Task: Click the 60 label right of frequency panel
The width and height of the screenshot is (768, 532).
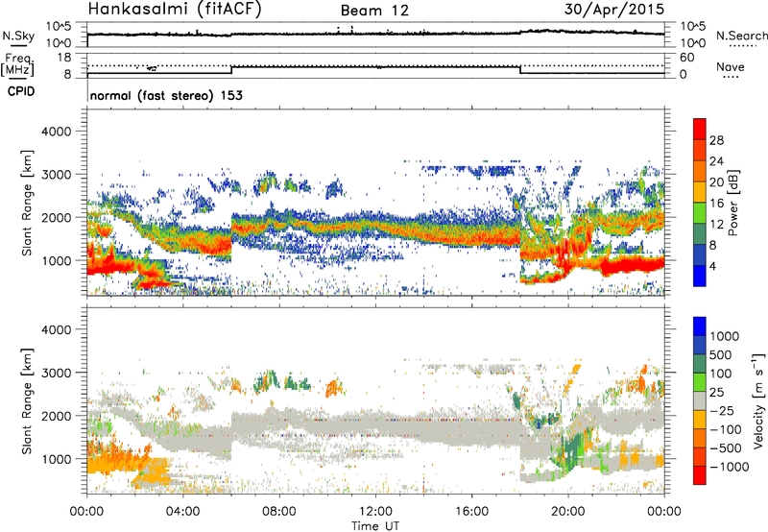Action: (x=686, y=58)
